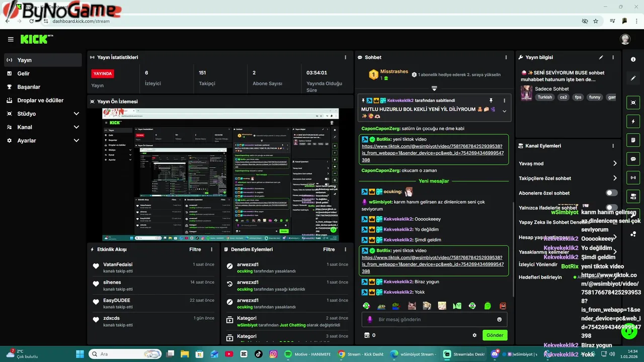The height and width of the screenshot is (362, 644).
Task: Focus the Bir mesaj gönderin field
Action: tap(434, 319)
